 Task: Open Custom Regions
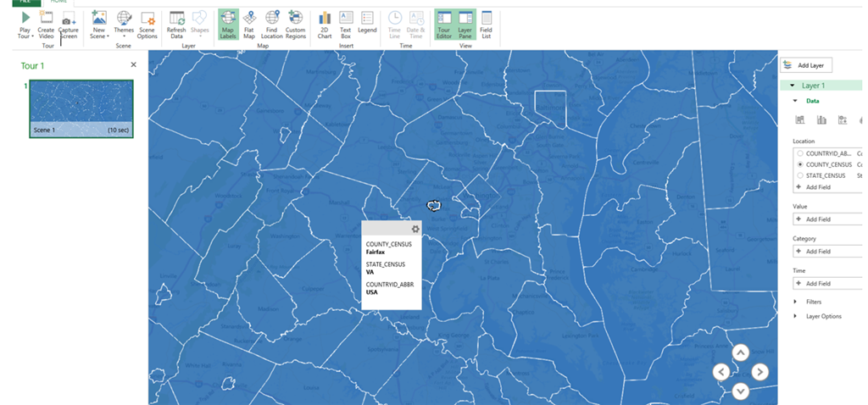coord(296,25)
